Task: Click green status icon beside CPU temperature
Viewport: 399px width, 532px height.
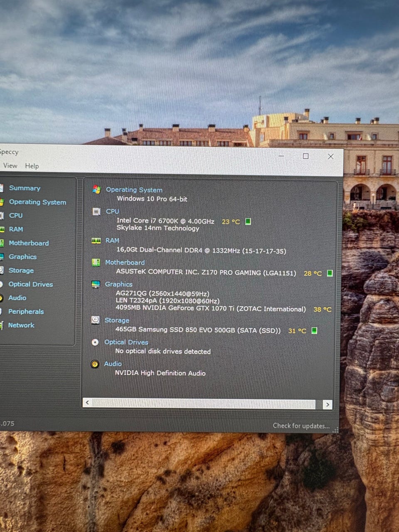Action: (x=248, y=221)
